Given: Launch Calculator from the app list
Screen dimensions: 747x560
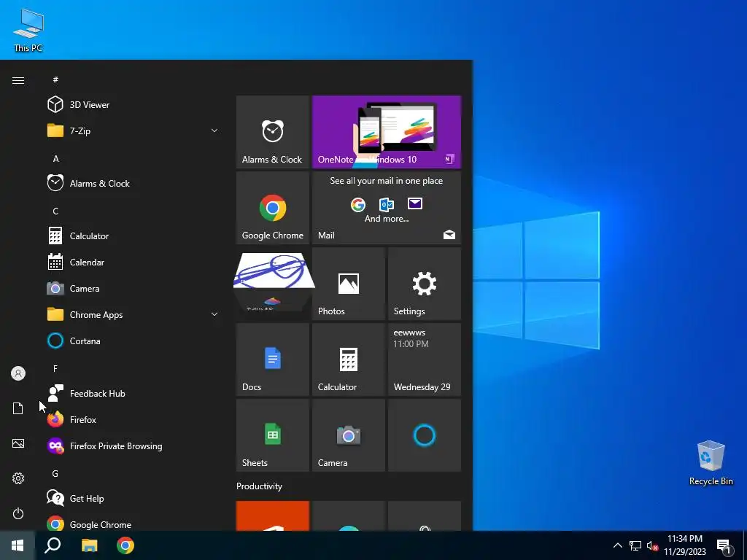Looking at the screenshot, I should (133, 236).
